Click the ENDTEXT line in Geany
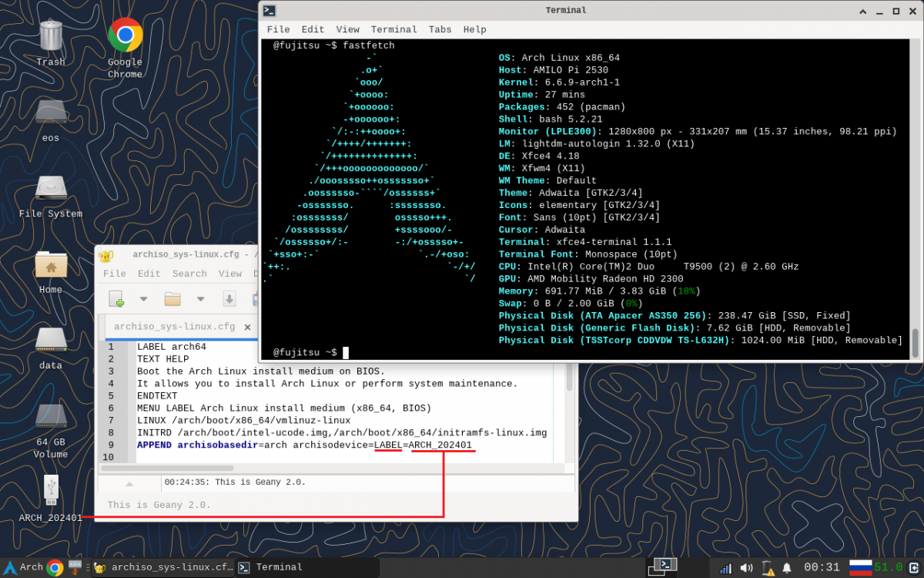Image resolution: width=924 pixels, height=578 pixels. point(157,395)
